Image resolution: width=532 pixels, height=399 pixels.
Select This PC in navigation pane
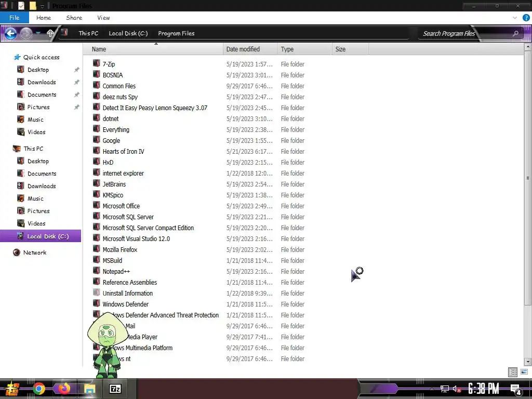pyautogui.click(x=33, y=149)
